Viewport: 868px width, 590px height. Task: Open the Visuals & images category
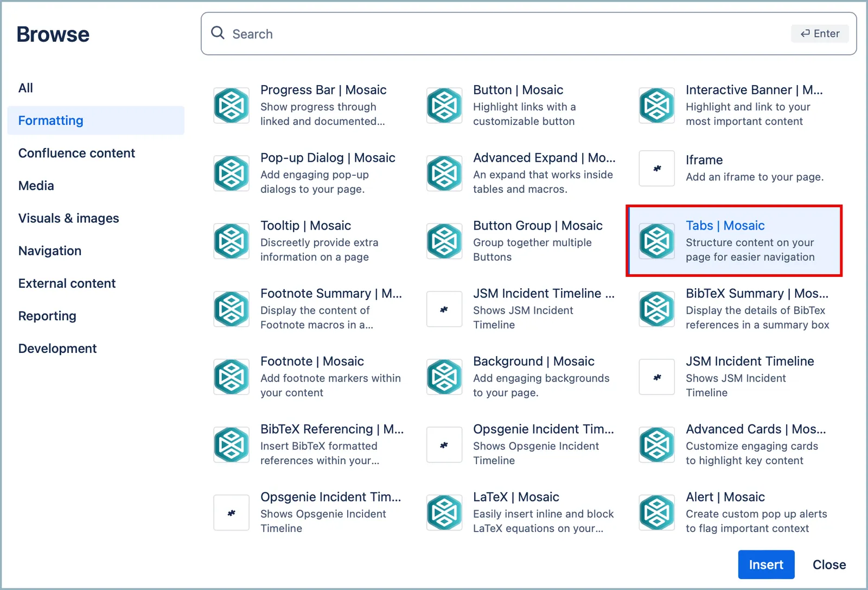pyautogui.click(x=96, y=218)
